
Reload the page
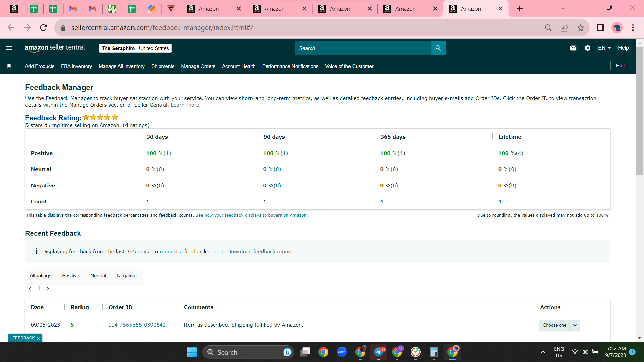click(43, 27)
